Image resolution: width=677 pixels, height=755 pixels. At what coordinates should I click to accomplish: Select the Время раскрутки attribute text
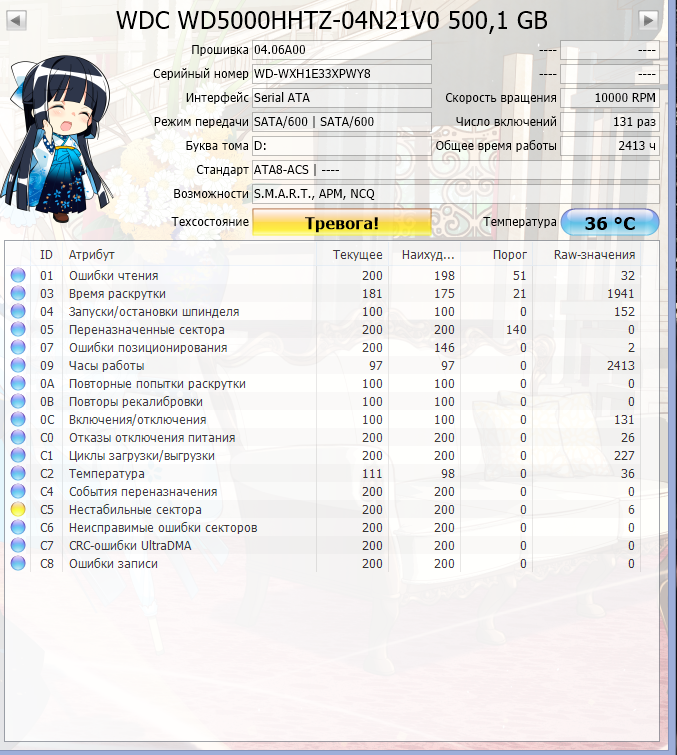pos(117,294)
